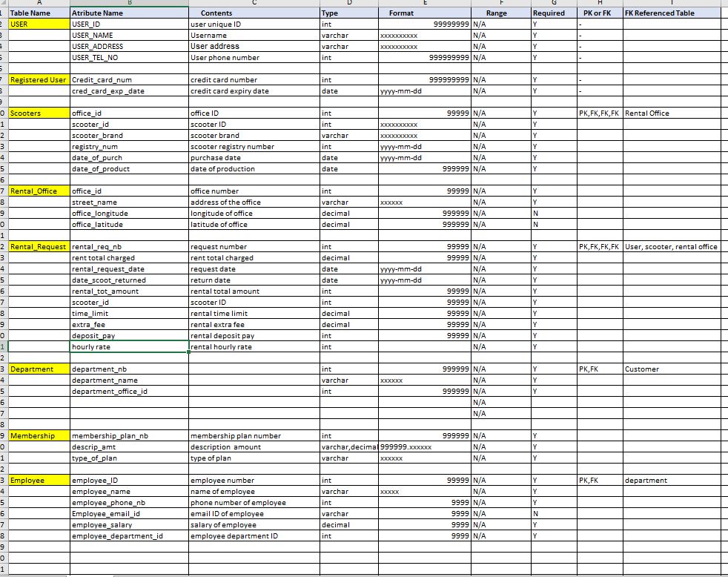728x577 pixels.
Task: Click the 'membership plan number' contents cell
Action: pyautogui.click(x=254, y=436)
